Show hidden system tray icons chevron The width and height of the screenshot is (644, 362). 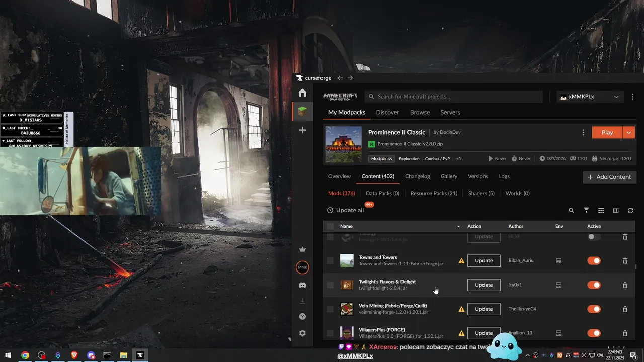click(527, 355)
